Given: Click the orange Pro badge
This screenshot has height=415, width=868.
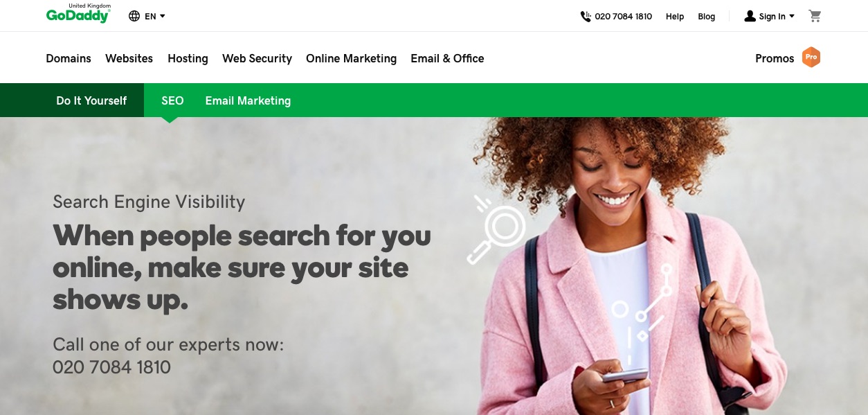Looking at the screenshot, I should point(811,58).
